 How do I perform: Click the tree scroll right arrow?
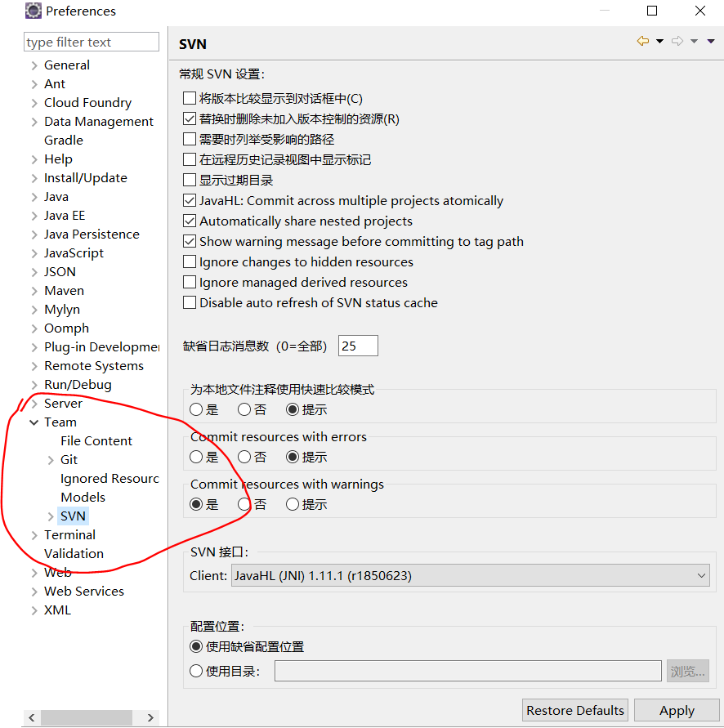(150, 717)
